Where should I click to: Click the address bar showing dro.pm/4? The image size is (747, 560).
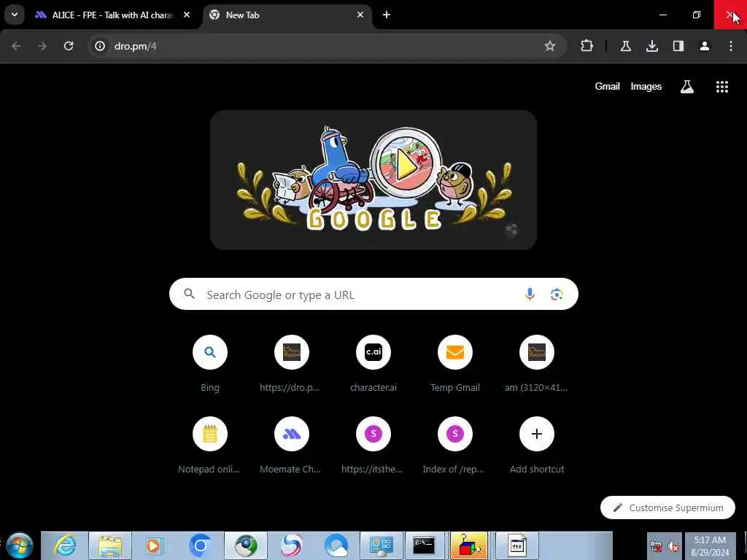click(328, 46)
